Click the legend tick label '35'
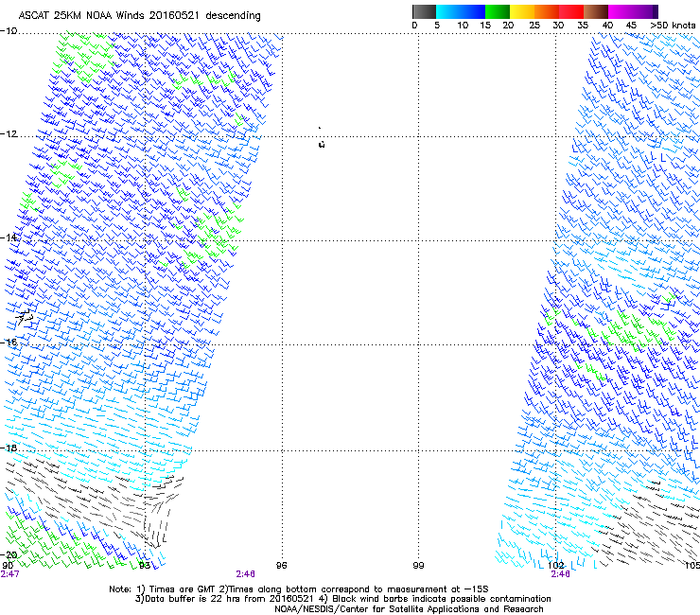 (x=583, y=26)
